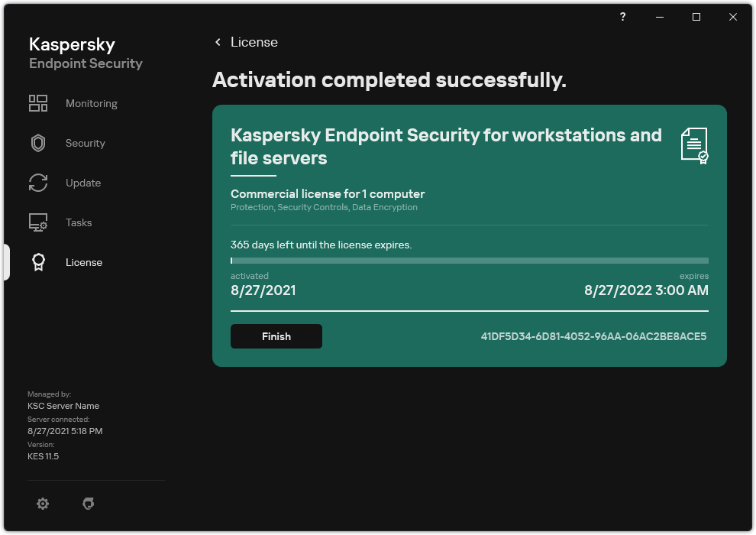Screen dimensions: 756x535
Task: Click the expiry date 8/27/2022 3:00 AM
Action: pyautogui.click(x=646, y=290)
